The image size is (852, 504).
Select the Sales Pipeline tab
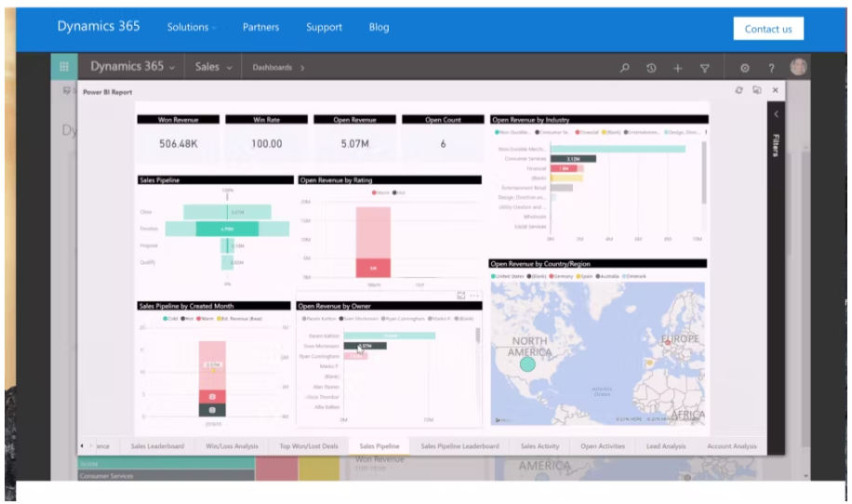[379, 446]
